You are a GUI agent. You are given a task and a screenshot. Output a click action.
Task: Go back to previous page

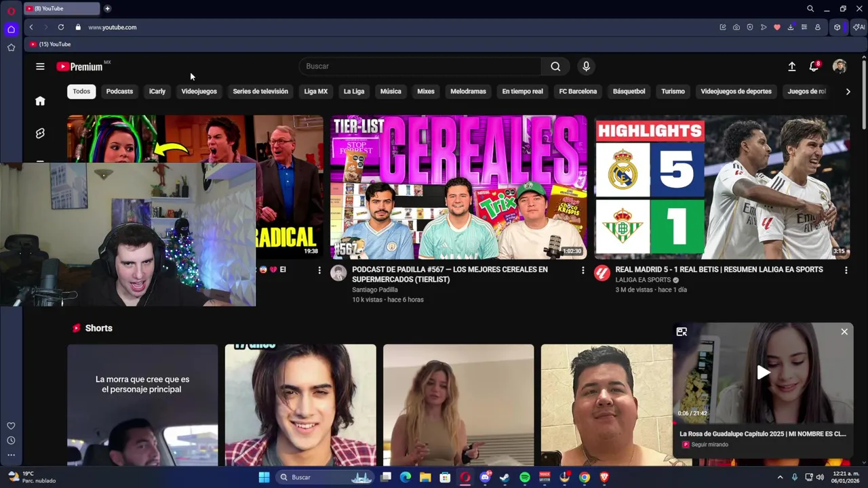point(31,27)
